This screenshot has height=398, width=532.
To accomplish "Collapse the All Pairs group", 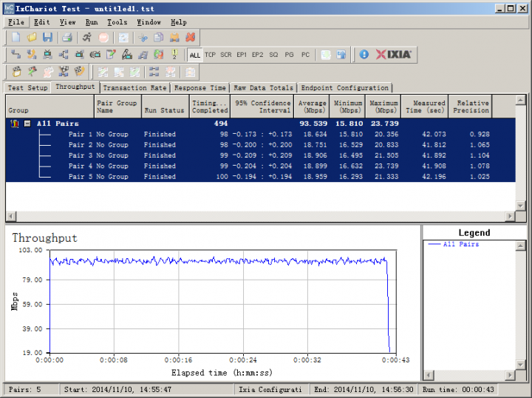I will click(27, 124).
